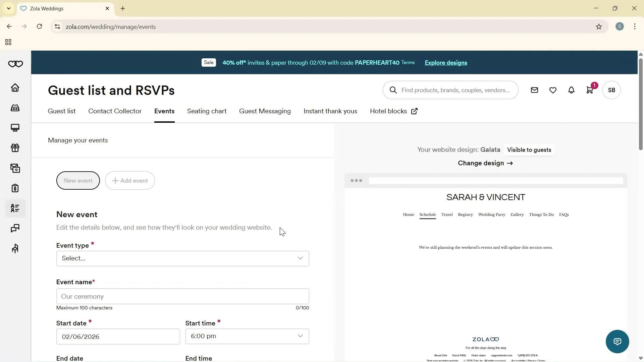Click the budget clipboard icon in sidebar
644x362 pixels.
click(15, 188)
